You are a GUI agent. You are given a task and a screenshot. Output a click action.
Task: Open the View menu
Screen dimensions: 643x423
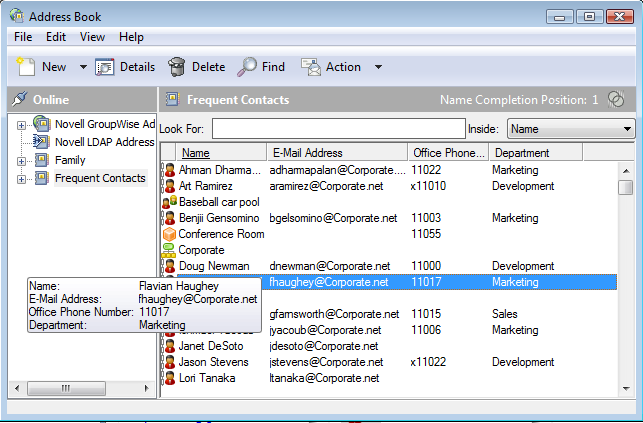pos(92,37)
